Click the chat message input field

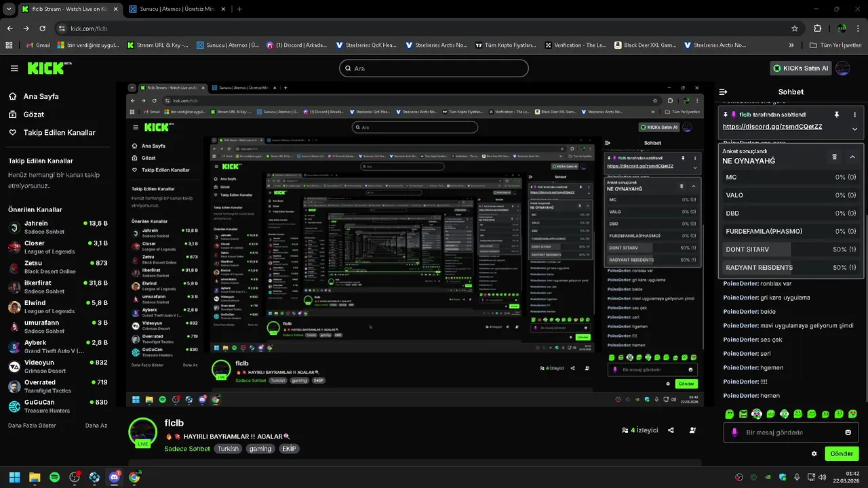[x=791, y=432]
